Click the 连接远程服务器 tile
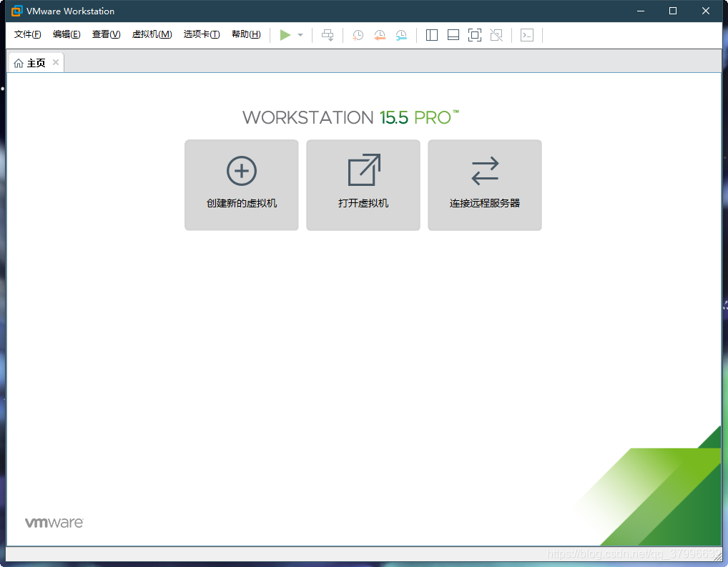 485,184
